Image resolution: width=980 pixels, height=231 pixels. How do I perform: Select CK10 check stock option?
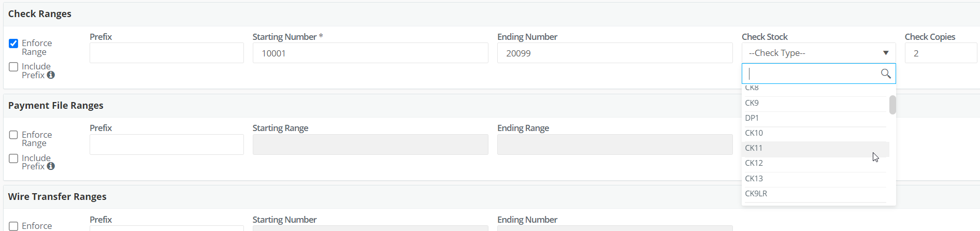(x=815, y=133)
